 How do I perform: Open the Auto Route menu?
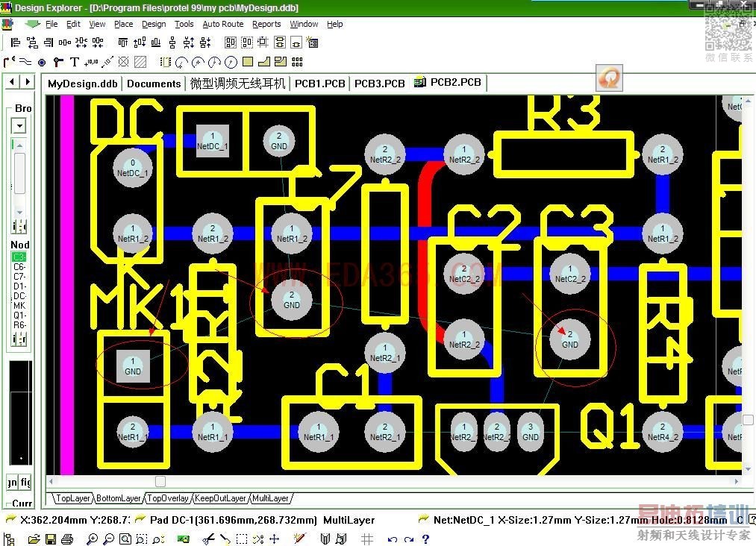222,24
